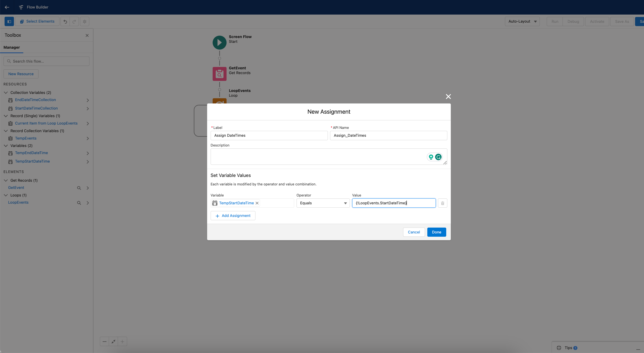
Task: Select the Manager tab
Action: coord(12,47)
